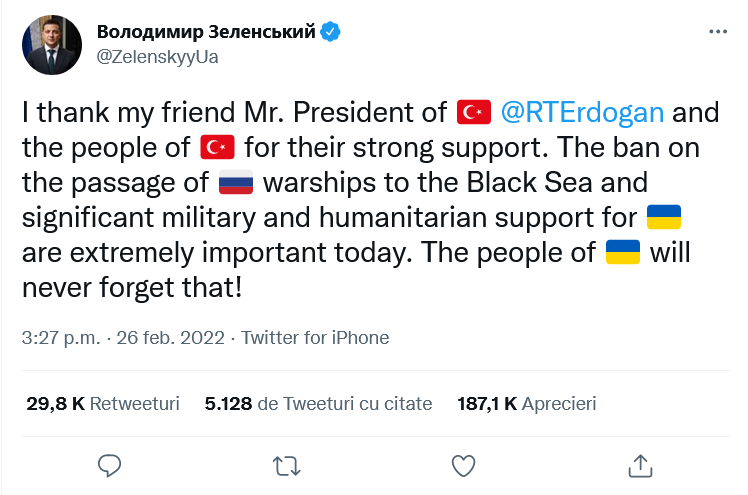Click the Turkish flag before @RTErdogan

tap(473, 113)
